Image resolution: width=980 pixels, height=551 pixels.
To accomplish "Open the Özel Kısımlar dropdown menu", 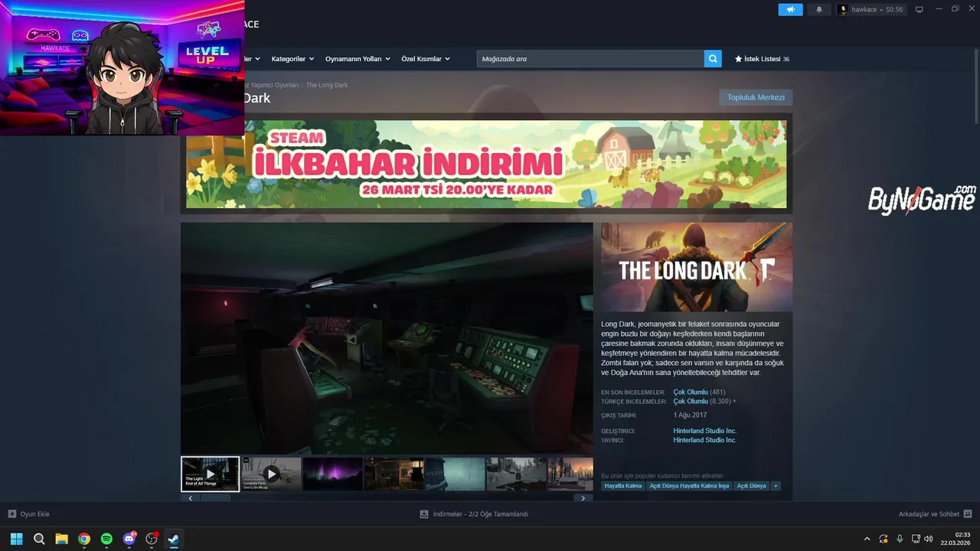I will [426, 59].
